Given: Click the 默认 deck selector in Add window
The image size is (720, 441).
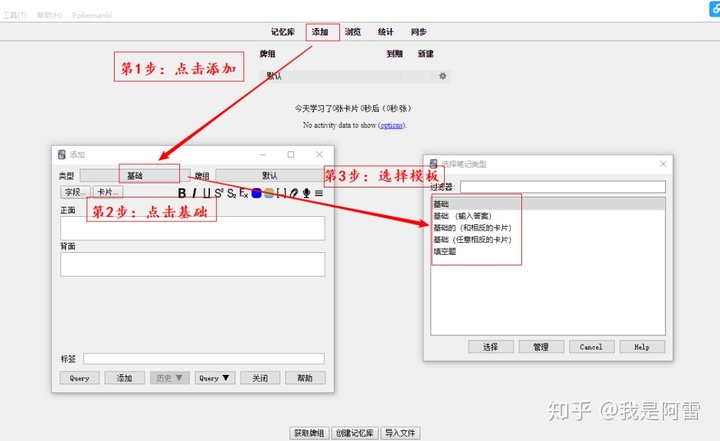Looking at the screenshot, I should (x=270, y=175).
